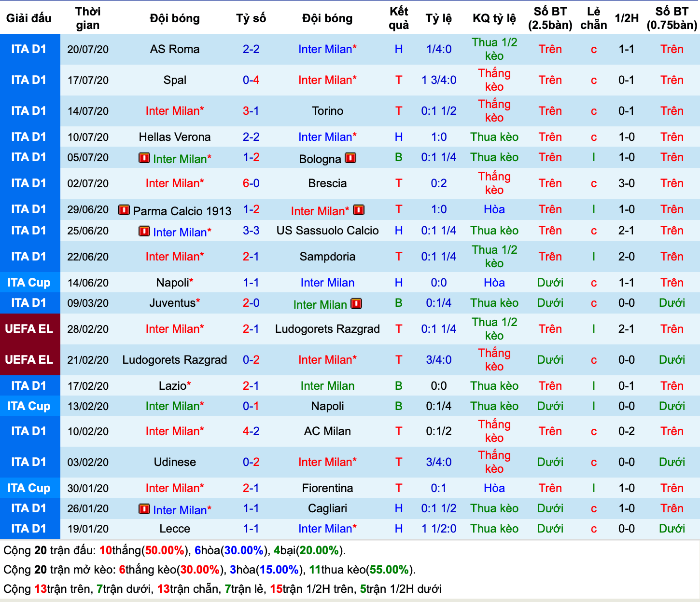Click the 'Lẻ chẵn' column header
700x602 pixels.
[594, 18]
